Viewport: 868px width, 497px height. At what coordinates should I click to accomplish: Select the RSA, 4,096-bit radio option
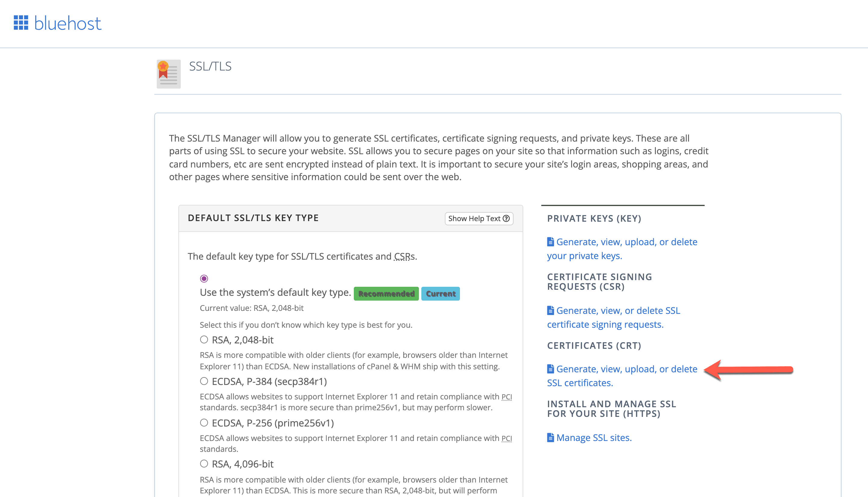pyautogui.click(x=204, y=464)
